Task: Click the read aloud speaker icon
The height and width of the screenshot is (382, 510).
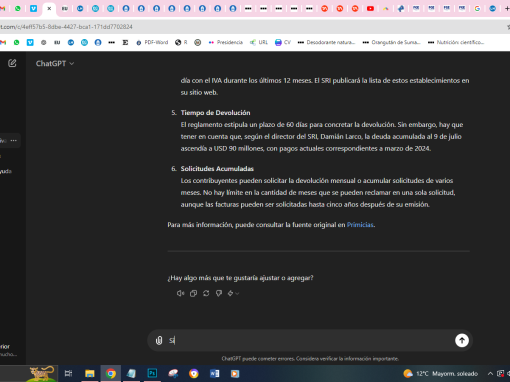Action: [x=180, y=293]
